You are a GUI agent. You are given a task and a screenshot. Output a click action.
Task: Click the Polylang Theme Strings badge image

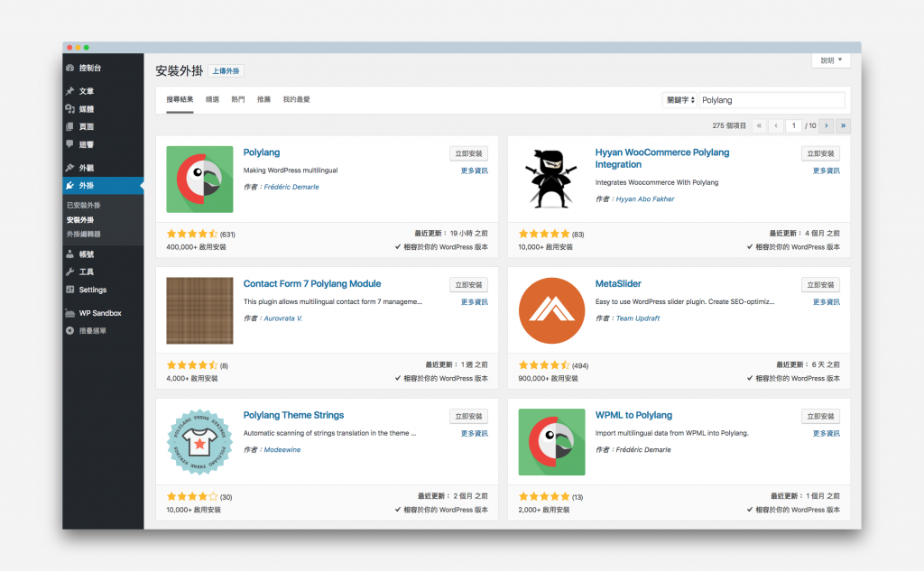coord(199,442)
